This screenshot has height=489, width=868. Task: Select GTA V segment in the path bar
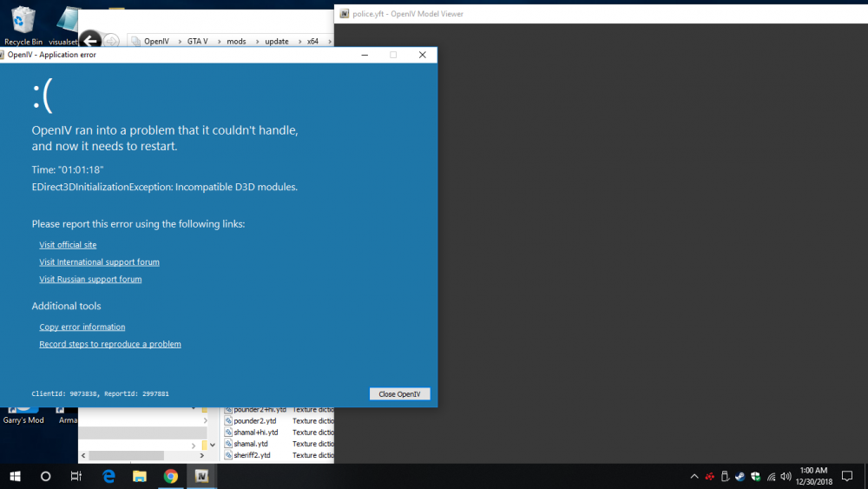tap(197, 41)
